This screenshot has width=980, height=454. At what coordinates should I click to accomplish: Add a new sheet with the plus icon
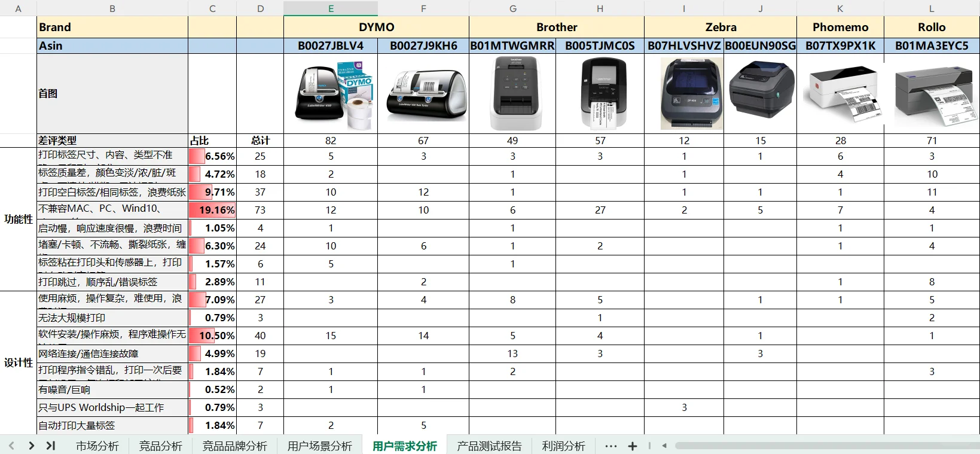[632, 446]
